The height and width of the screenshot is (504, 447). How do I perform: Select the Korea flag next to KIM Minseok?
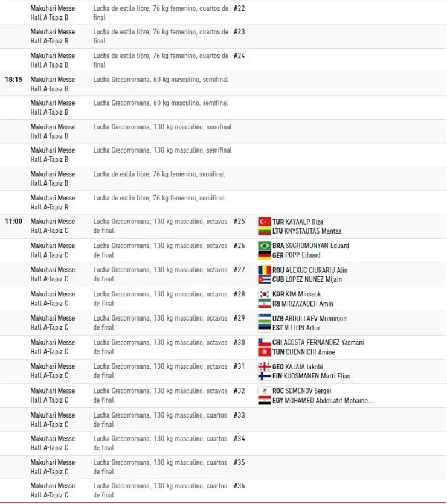tap(264, 294)
